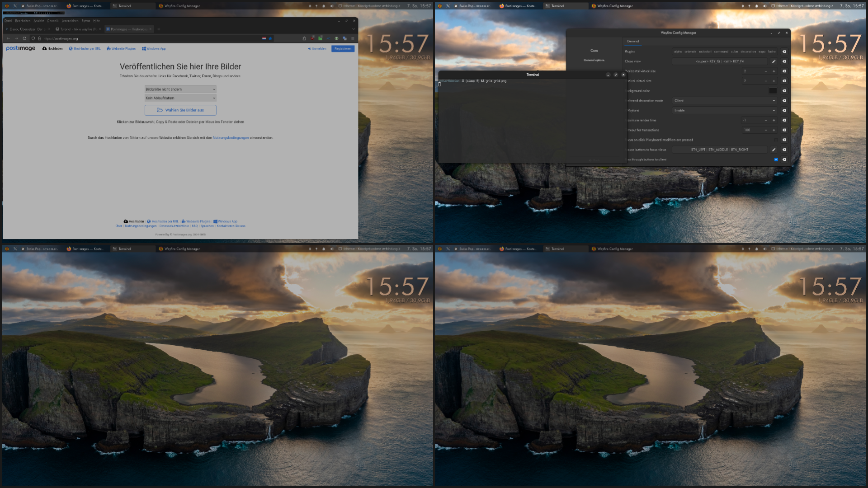This screenshot has height=488, width=868.
Task: Open the Lesezeichen menu in Firefox
Action: click(70, 21)
